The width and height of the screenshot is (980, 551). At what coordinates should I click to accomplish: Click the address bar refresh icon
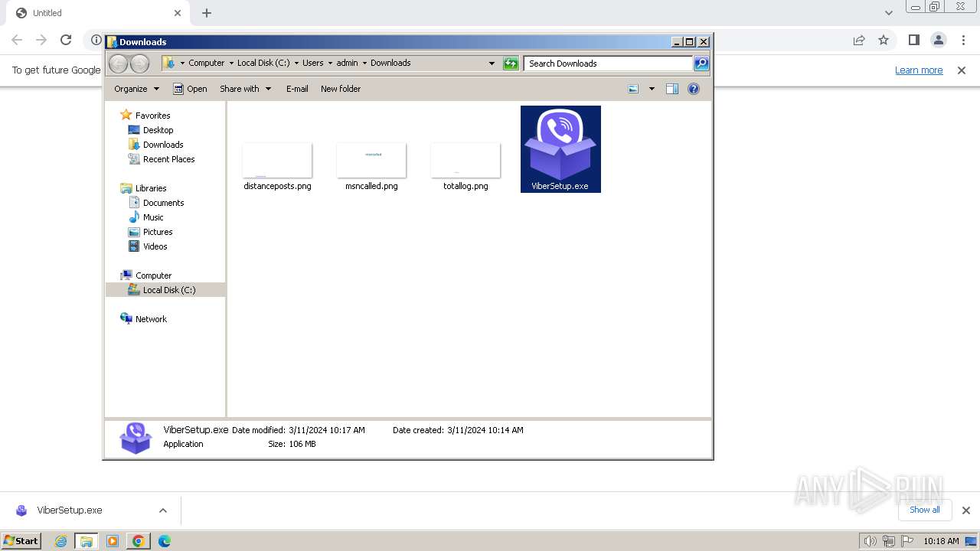coord(511,64)
